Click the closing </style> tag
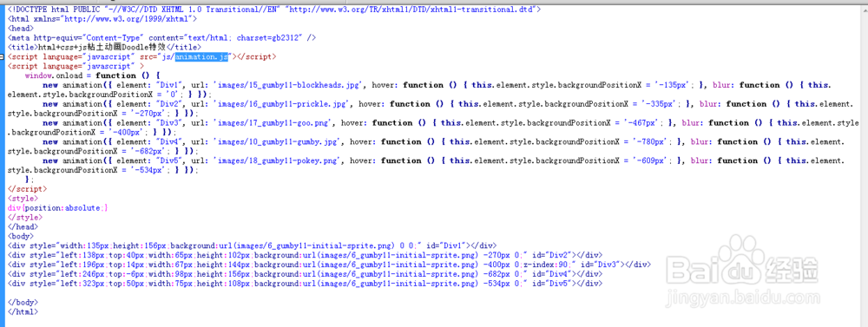This screenshot has height=327, width=868. coord(25,217)
